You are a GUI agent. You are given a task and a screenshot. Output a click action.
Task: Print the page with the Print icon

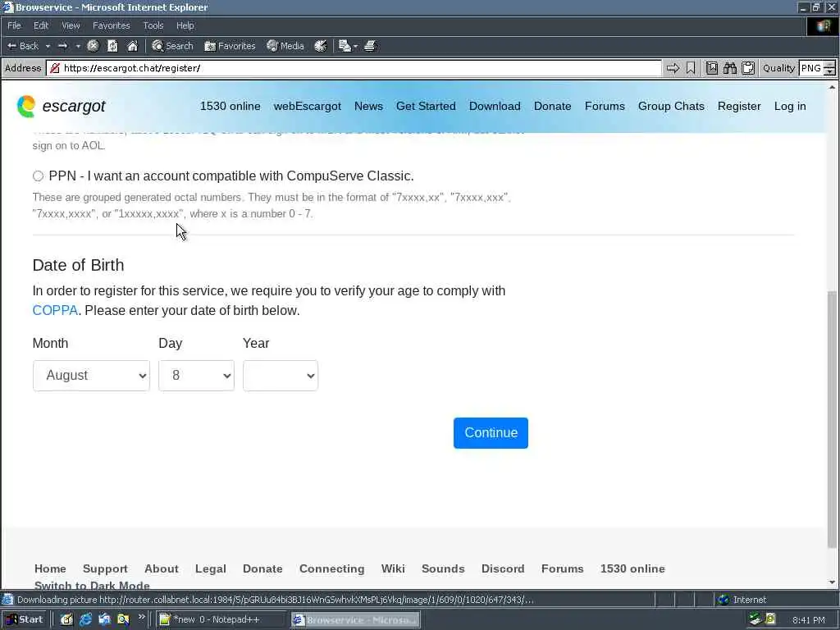click(x=370, y=46)
